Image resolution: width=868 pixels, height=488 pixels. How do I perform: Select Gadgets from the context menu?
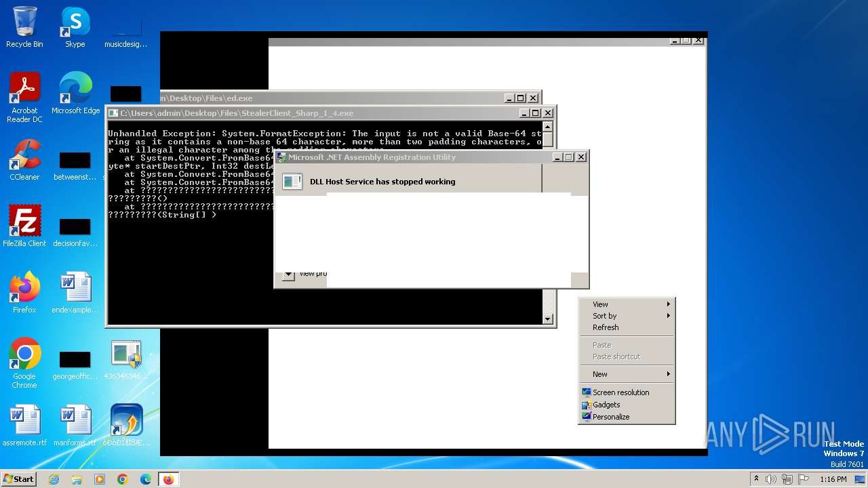tap(627, 405)
